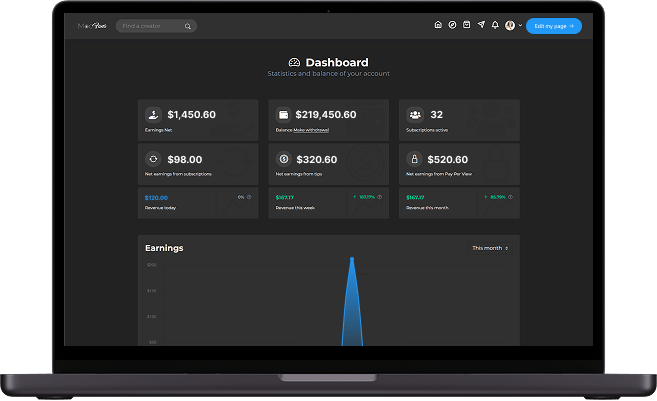Click the site logo in navbar

click(x=92, y=26)
